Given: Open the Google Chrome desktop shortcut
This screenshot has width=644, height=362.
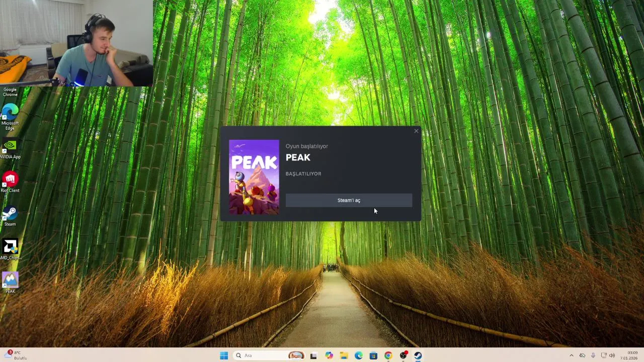Looking at the screenshot, I should (x=10, y=92).
